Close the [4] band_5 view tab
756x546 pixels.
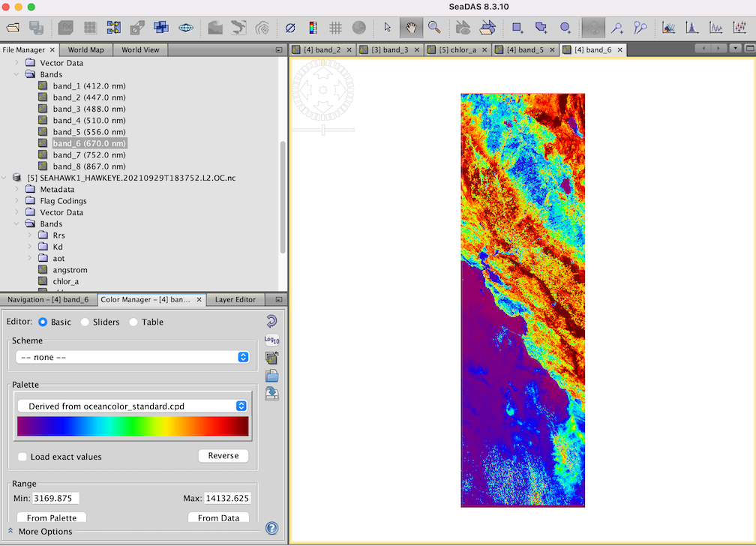pyautogui.click(x=552, y=49)
